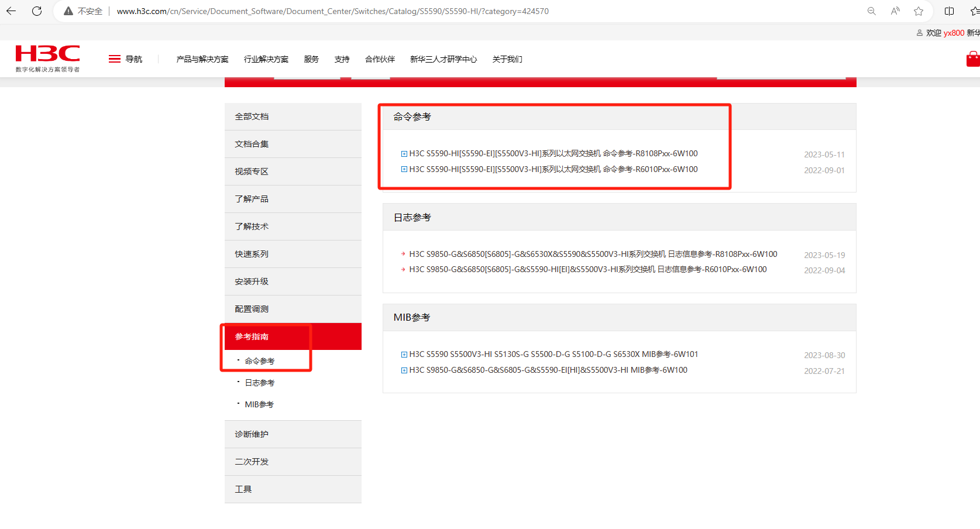Expand the R6010Pxx command reference plus icon

tap(404, 169)
